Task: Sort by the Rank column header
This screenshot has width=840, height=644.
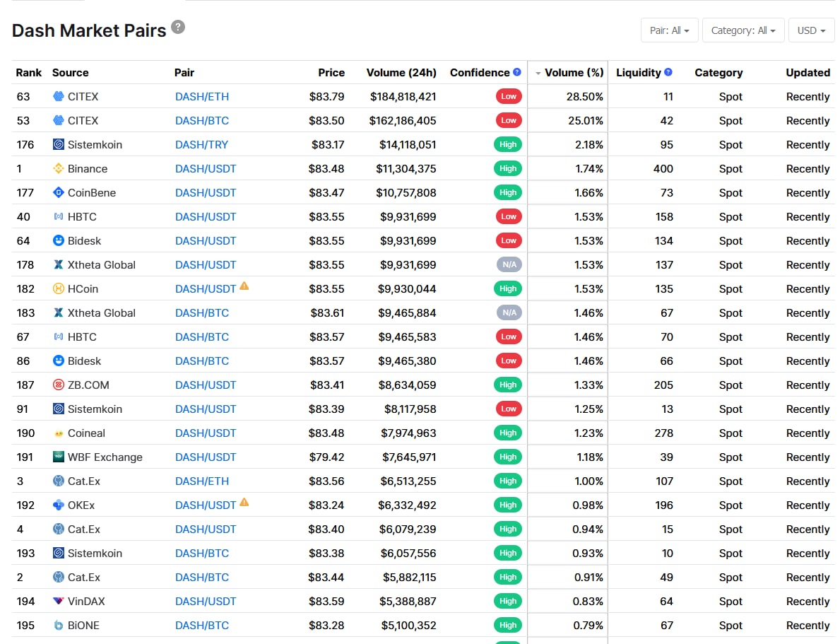Action: pos(28,72)
